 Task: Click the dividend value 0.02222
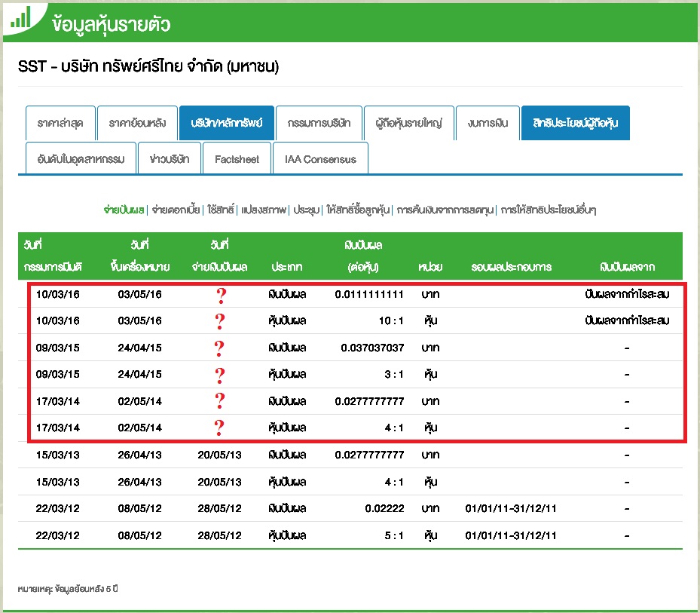click(x=384, y=508)
